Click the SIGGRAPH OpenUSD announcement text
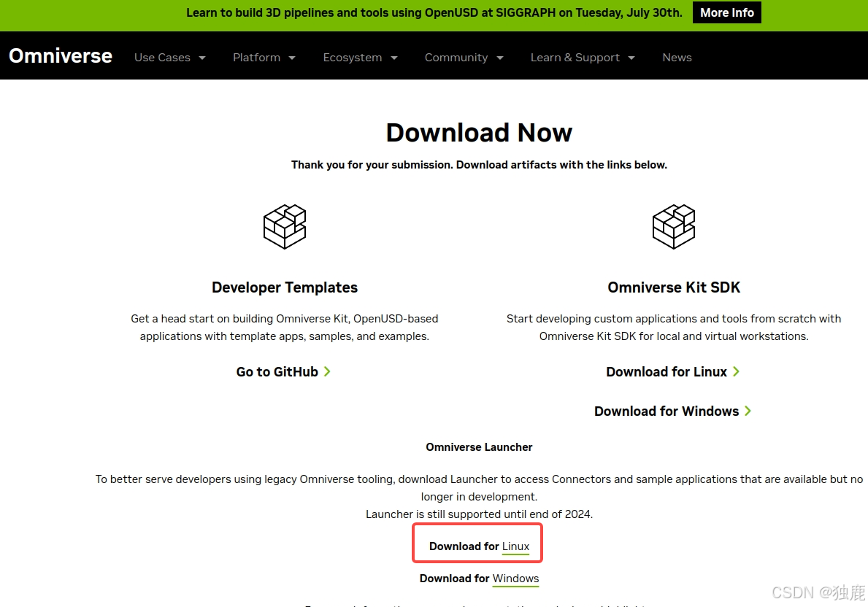This screenshot has height=607, width=868. pyautogui.click(x=434, y=12)
